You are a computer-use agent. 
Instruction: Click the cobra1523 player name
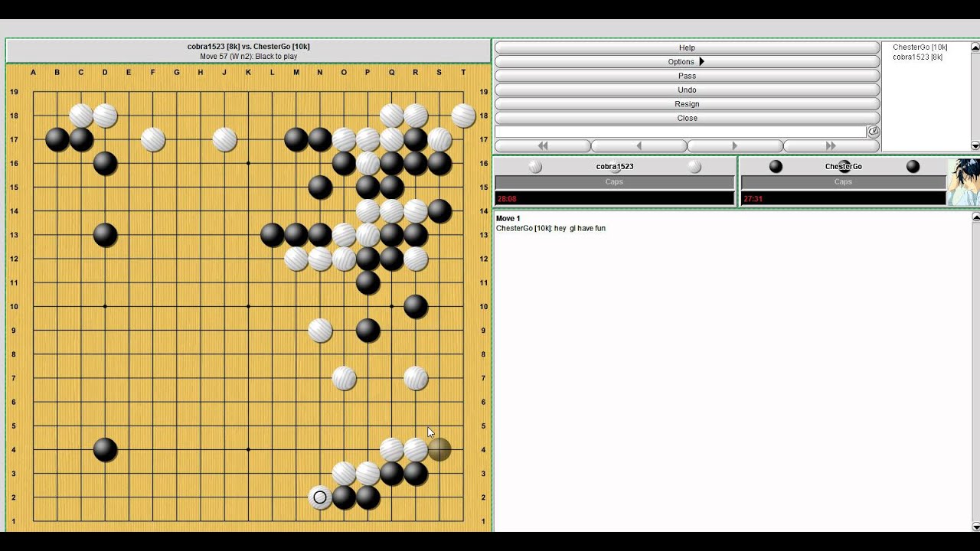coord(614,166)
